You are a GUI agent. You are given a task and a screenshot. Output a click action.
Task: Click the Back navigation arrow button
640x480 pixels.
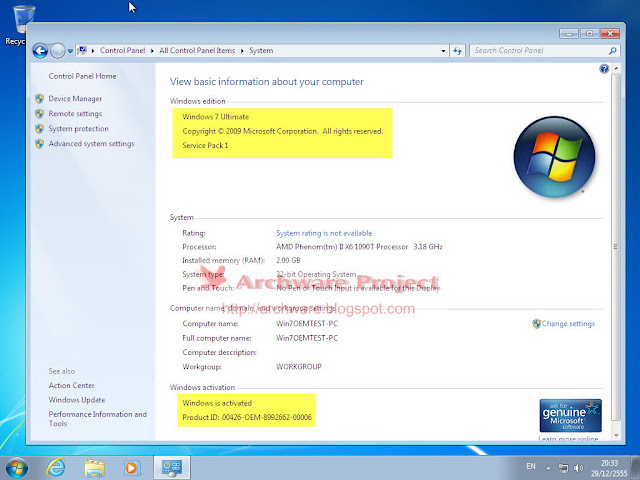pos(40,51)
